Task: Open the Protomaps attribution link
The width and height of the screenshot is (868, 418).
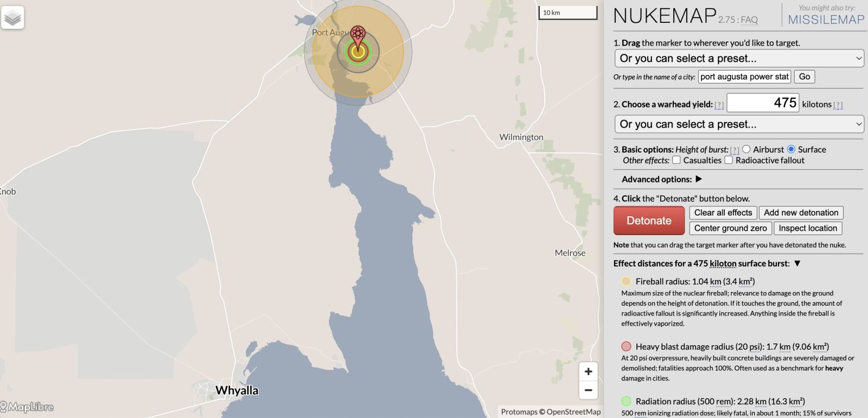Action: [519, 411]
